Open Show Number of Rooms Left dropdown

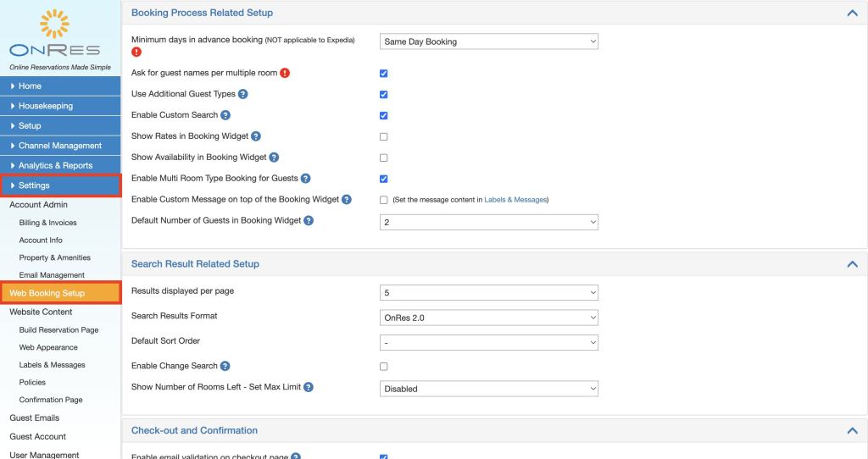coord(489,389)
